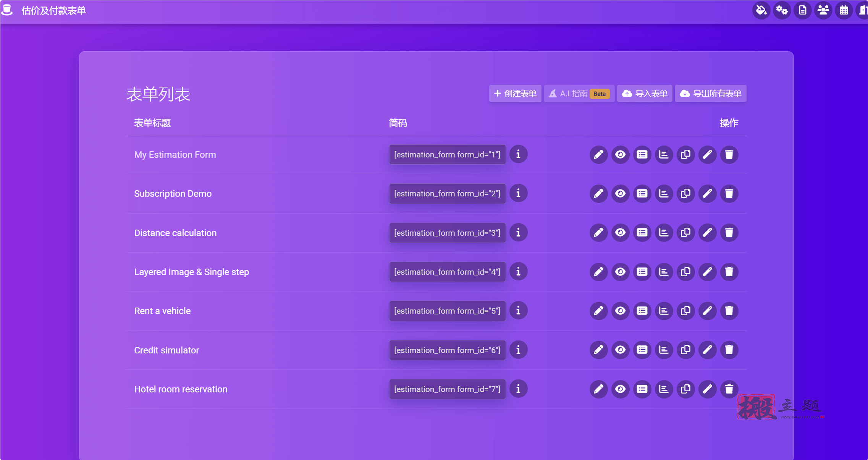Viewport: 868px width, 460px height.
Task: Click the top hat plugin logo
Action: click(x=7, y=10)
